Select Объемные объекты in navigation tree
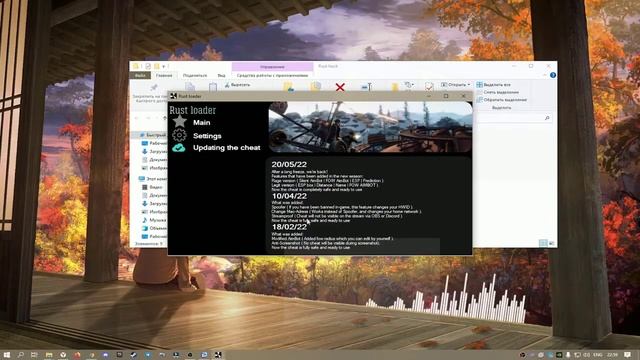This screenshot has height=360, width=640. 154,228
